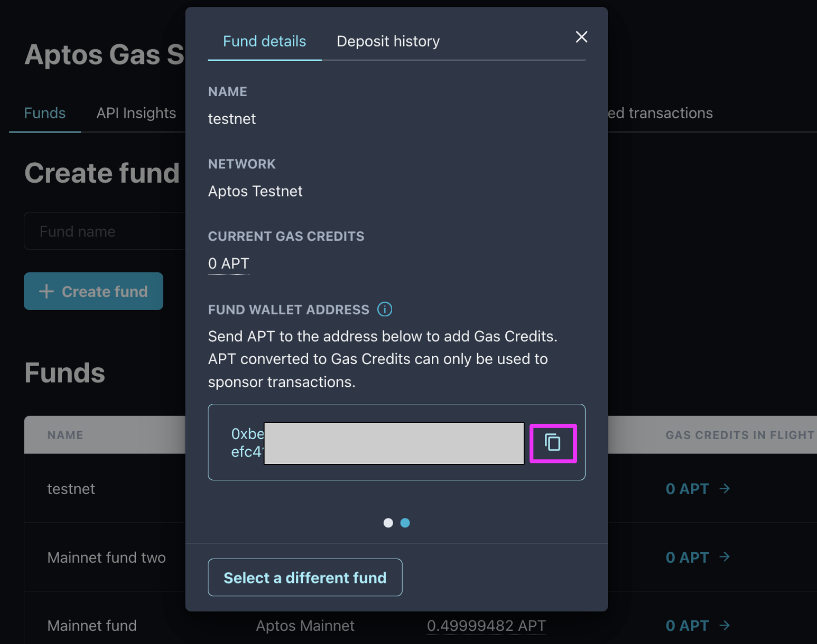Click the GAS CREDITS IN FLIGHT column header
The height and width of the screenshot is (644, 817).
coord(740,435)
